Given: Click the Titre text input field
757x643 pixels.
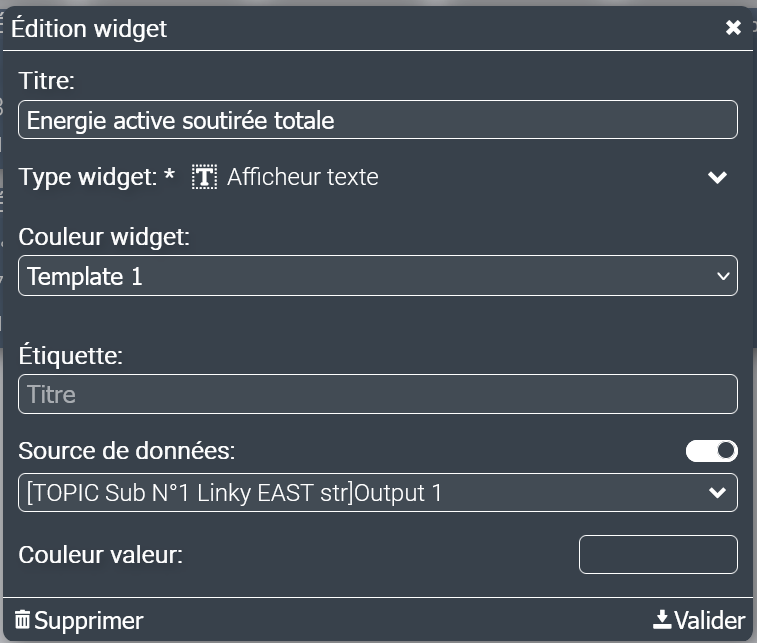Looking at the screenshot, I should tap(378, 120).
